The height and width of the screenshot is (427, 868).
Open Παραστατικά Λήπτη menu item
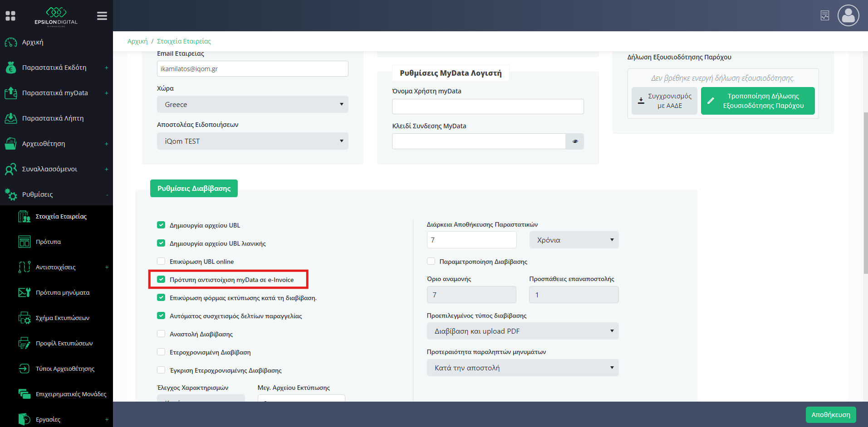(53, 118)
